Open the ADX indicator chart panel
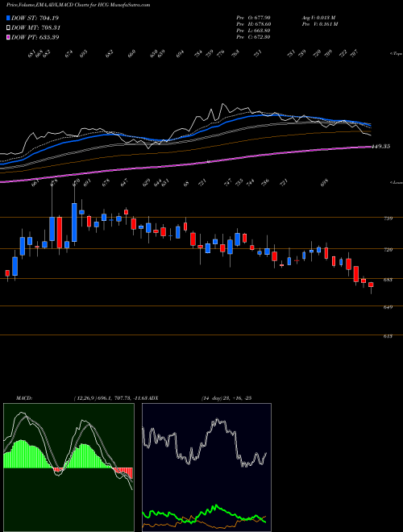Viewport: 403px width, 532px height. (x=206, y=468)
